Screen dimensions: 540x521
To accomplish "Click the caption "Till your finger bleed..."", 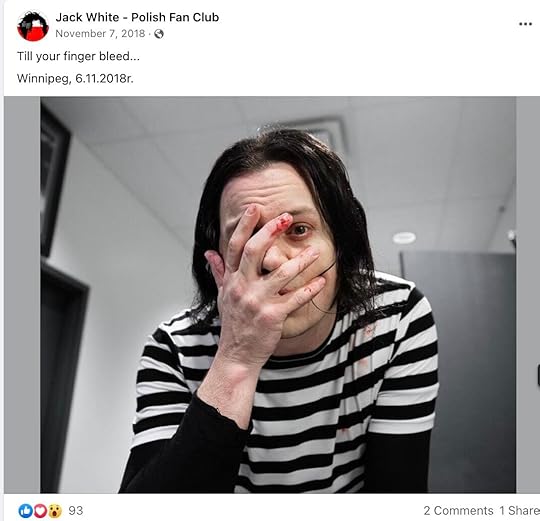I will 79,56.
